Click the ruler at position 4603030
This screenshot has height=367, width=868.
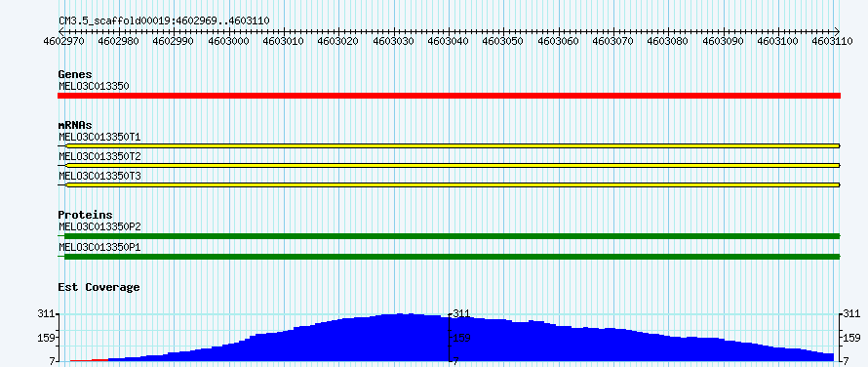[x=394, y=40]
